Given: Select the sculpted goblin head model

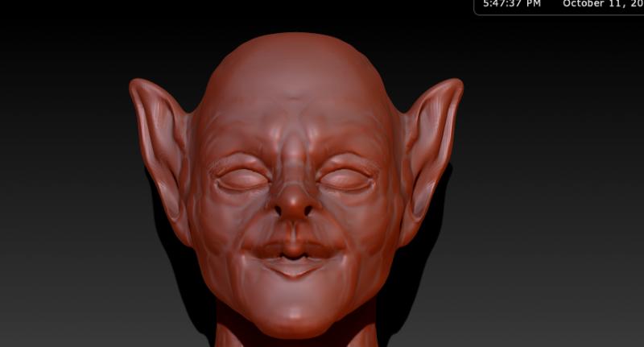Looking at the screenshot, I should (295, 190).
